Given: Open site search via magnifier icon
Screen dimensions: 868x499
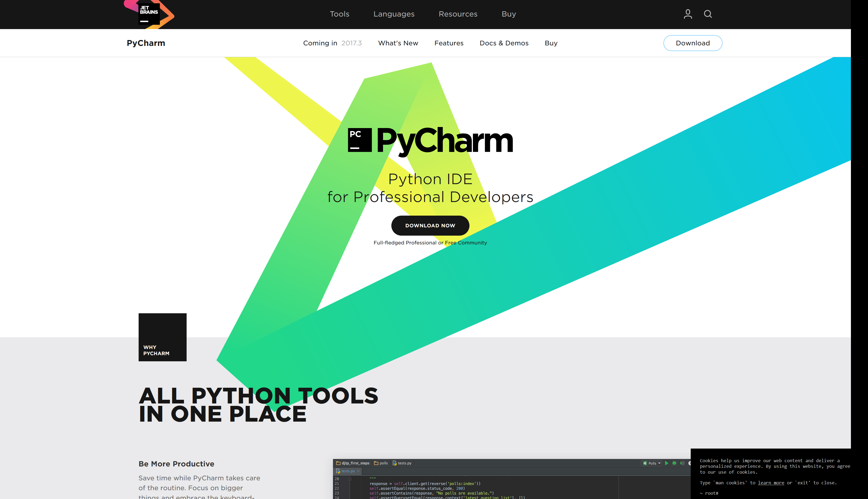Looking at the screenshot, I should point(708,14).
